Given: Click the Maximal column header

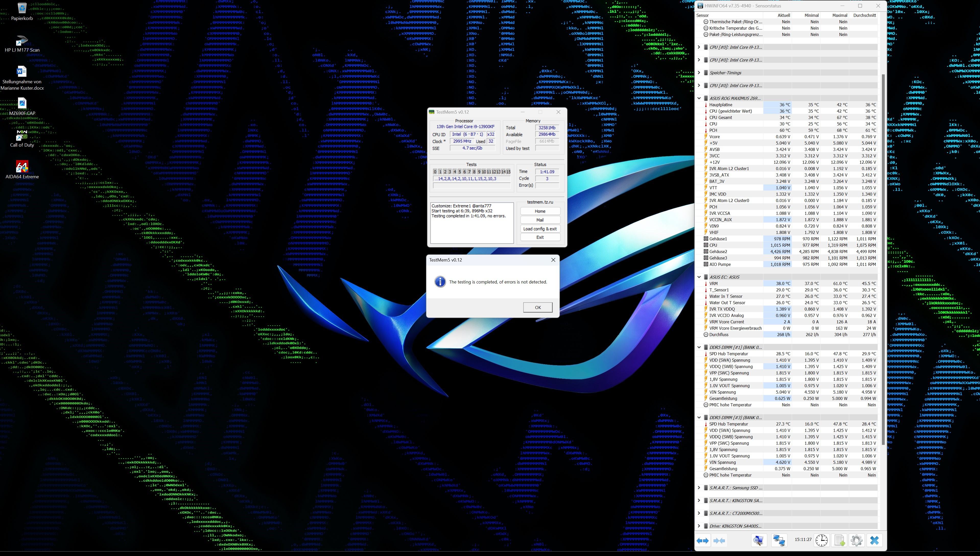Looking at the screenshot, I should pos(840,15).
